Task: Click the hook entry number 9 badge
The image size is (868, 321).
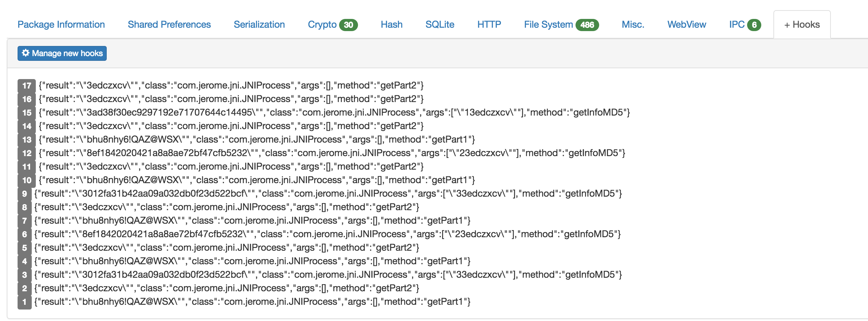Action: pos(24,194)
